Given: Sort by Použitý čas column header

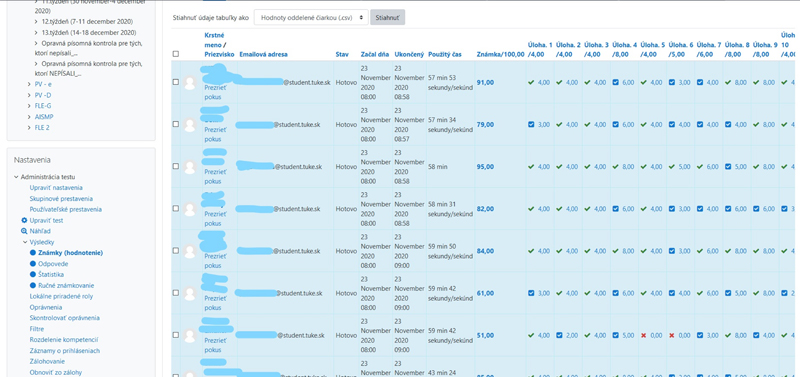Looking at the screenshot, I should 445,54.
